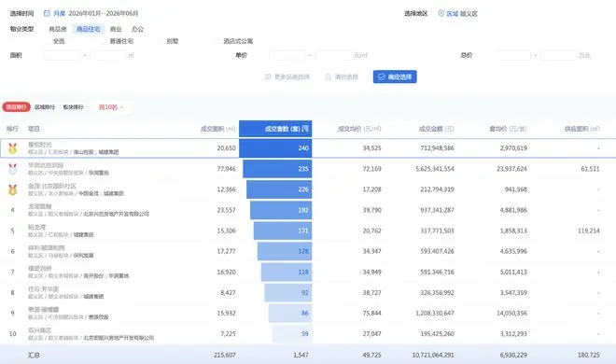Click the checkmark icon inside the blue confirm button
The image size is (616, 364).
[x=381, y=77]
